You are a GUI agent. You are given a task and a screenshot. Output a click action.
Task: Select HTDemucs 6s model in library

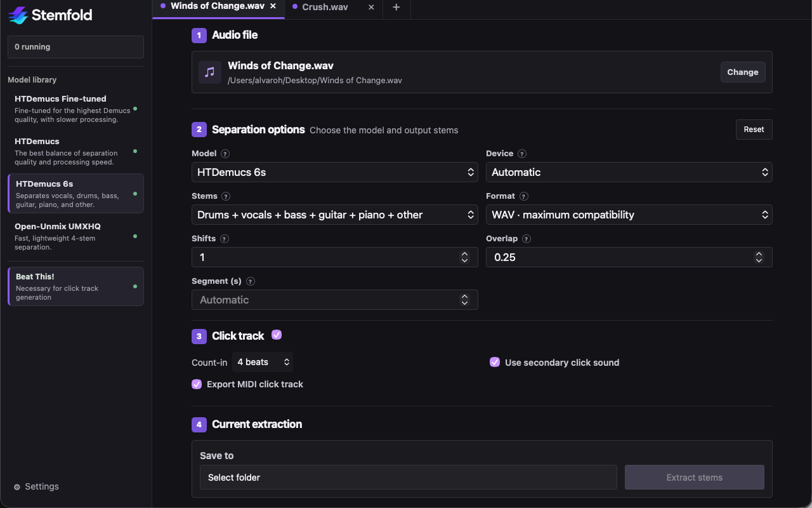tap(75, 194)
